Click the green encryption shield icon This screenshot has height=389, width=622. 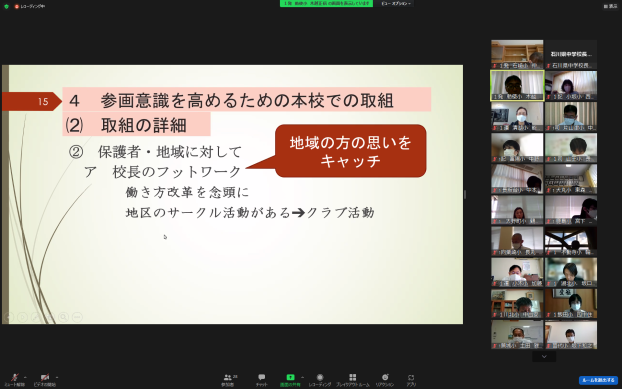[x=6, y=6]
